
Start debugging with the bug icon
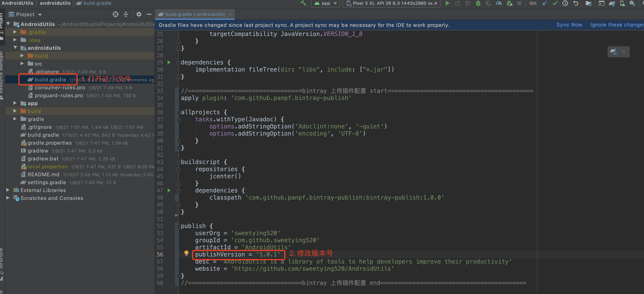coord(478,3)
